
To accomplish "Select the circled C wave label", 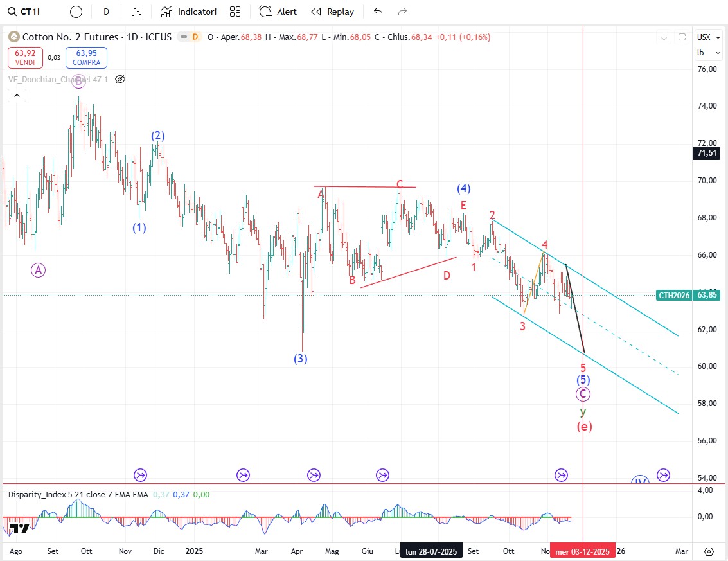I will point(583,395).
